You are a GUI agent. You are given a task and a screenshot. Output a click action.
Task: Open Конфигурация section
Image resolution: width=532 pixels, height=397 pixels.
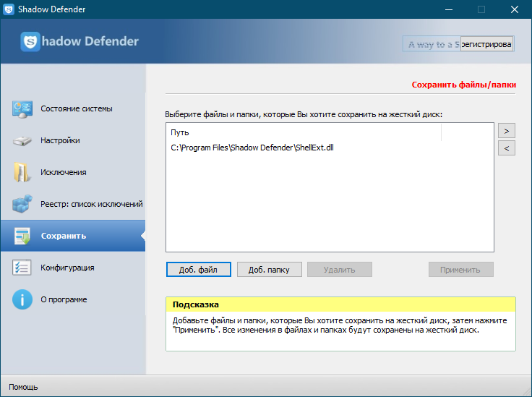[67, 268]
